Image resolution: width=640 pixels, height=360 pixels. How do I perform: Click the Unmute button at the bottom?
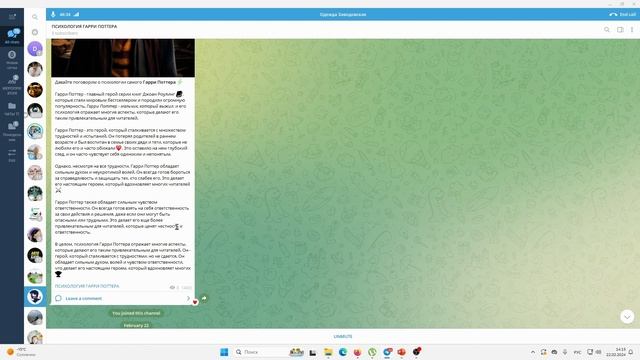click(343, 336)
